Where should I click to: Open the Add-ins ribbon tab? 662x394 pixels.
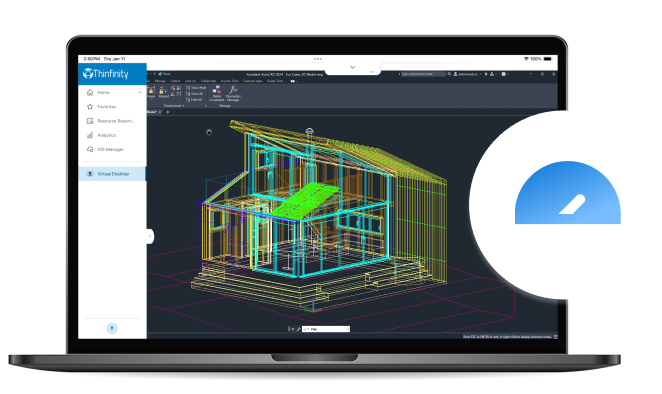click(190, 81)
